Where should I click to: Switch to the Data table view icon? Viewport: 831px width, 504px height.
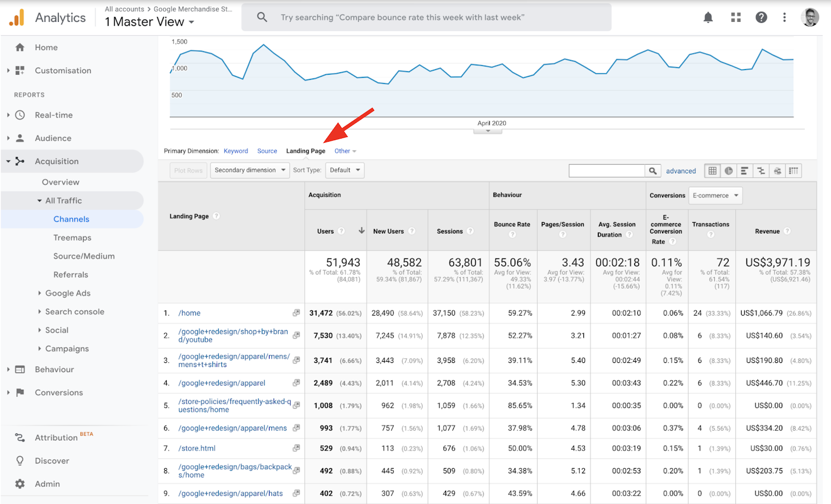713,171
